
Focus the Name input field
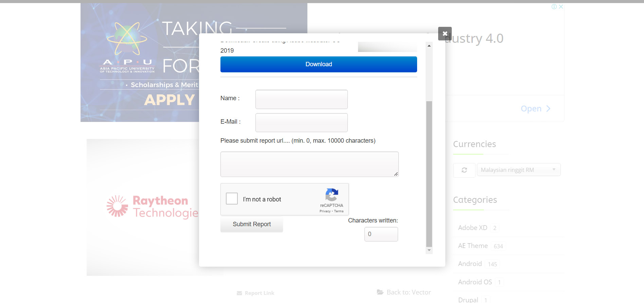tap(301, 99)
